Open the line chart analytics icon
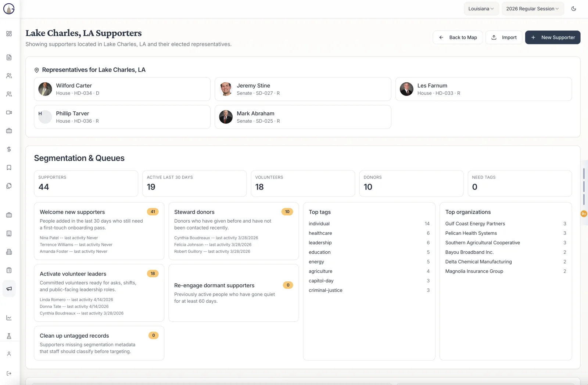 (x=9, y=318)
